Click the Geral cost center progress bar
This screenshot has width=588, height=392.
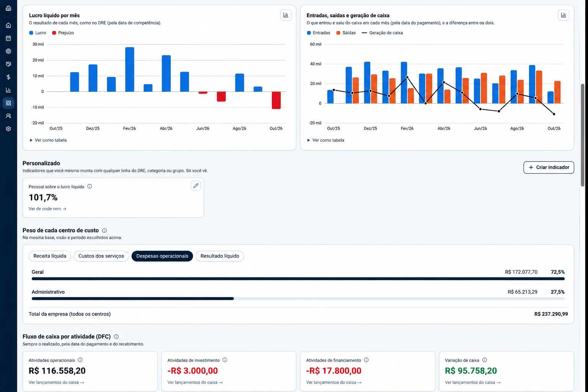point(298,279)
